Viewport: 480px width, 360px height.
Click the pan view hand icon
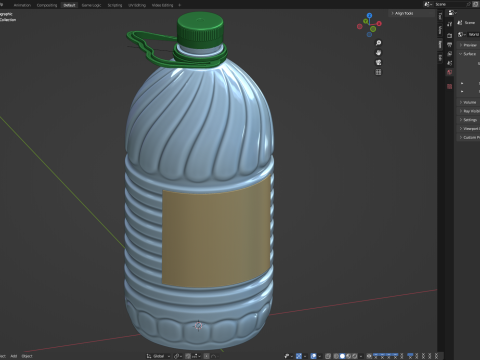point(378,53)
